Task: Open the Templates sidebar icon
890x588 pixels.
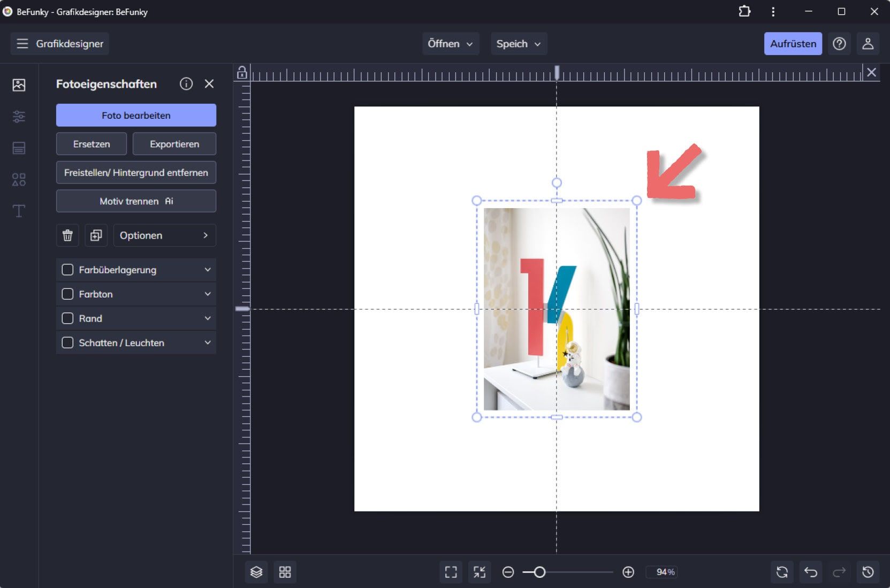Action: 19,148
